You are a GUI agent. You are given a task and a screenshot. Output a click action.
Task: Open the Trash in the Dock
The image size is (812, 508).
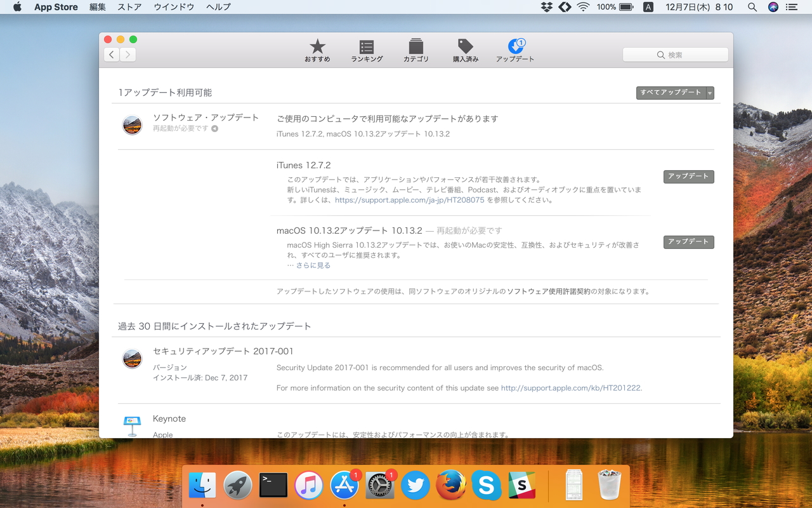tap(610, 486)
